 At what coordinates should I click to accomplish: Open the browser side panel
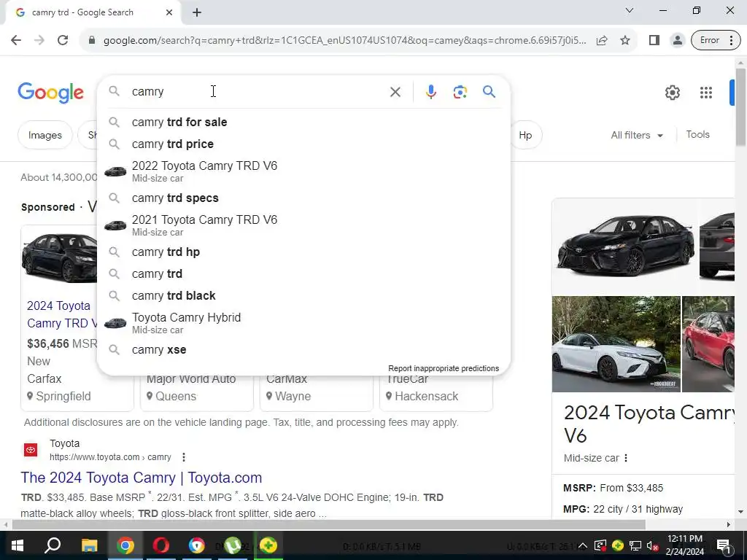click(654, 41)
